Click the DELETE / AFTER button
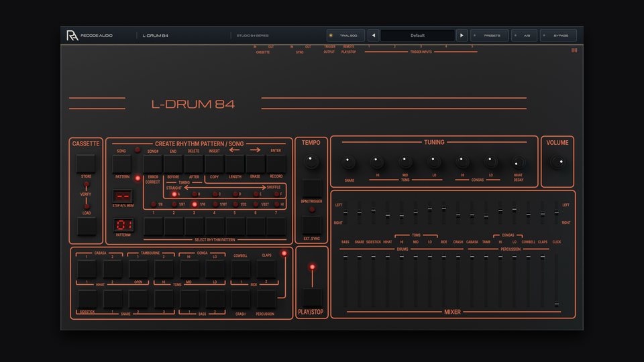This screenshot has width=644, height=362. (194, 164)
